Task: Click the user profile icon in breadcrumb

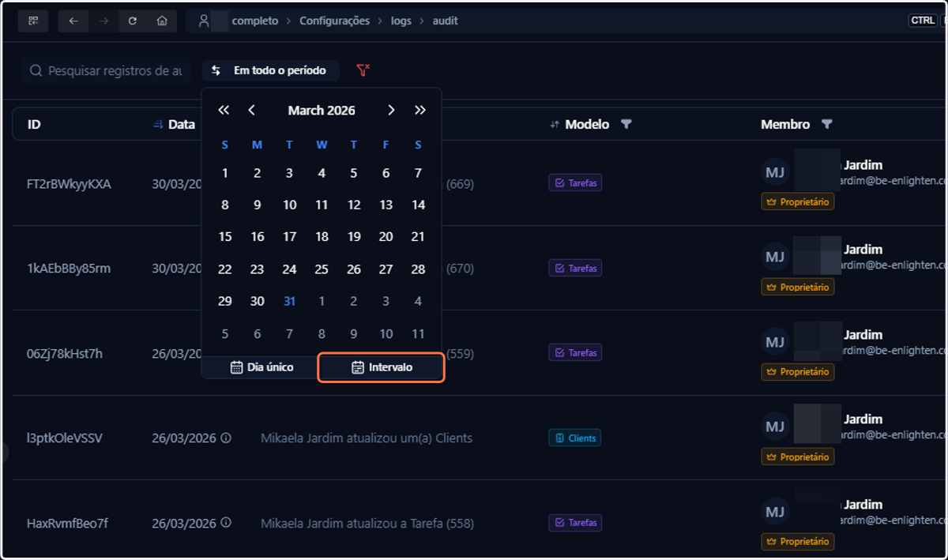Action: tap(204, 21)
